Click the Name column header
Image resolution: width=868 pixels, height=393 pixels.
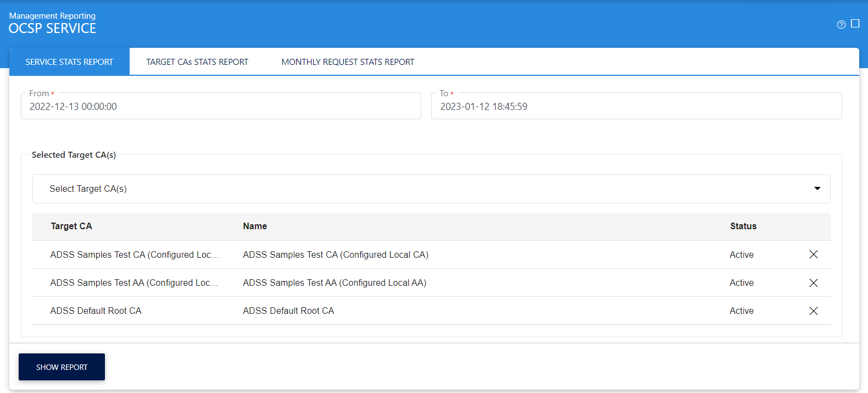255,226
